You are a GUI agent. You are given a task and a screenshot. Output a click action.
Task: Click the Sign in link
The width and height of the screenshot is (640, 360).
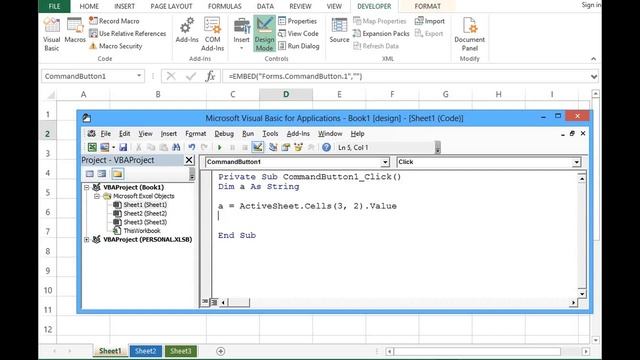click(591, 5)
